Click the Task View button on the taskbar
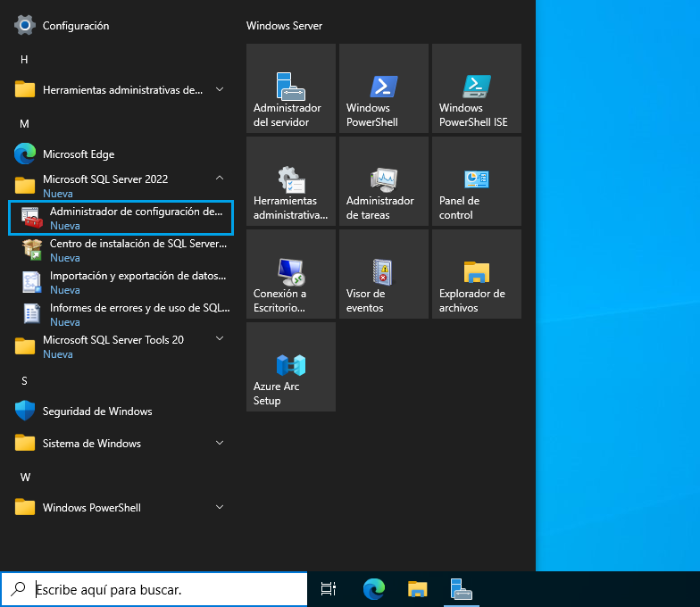Viewport: 700px width, 607px height. point(329,589)
